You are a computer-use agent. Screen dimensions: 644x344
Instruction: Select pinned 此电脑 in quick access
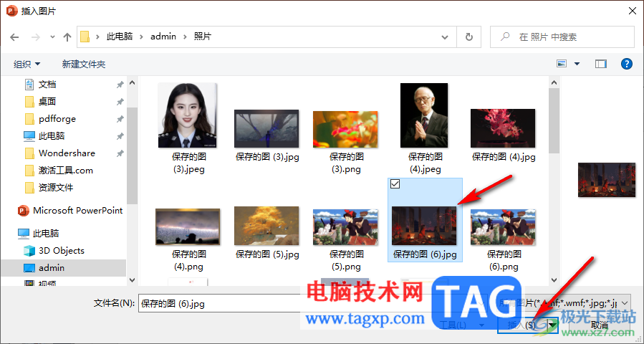(52, 136)
